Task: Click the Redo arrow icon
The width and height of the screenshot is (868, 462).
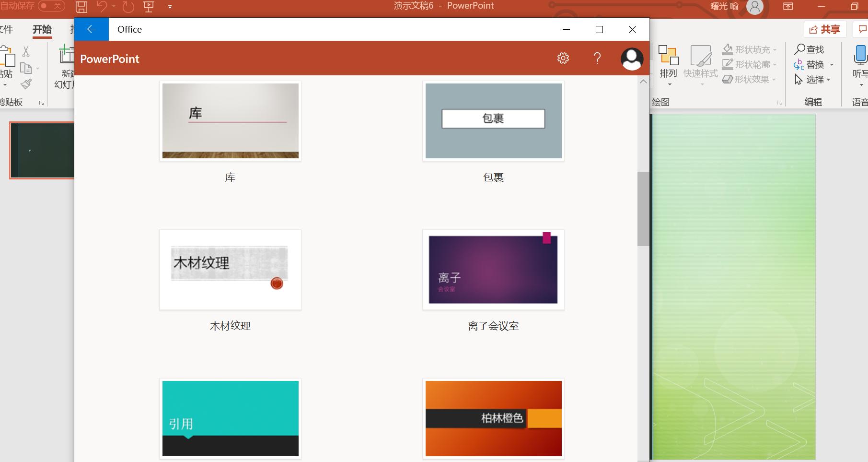Action: 128,7
